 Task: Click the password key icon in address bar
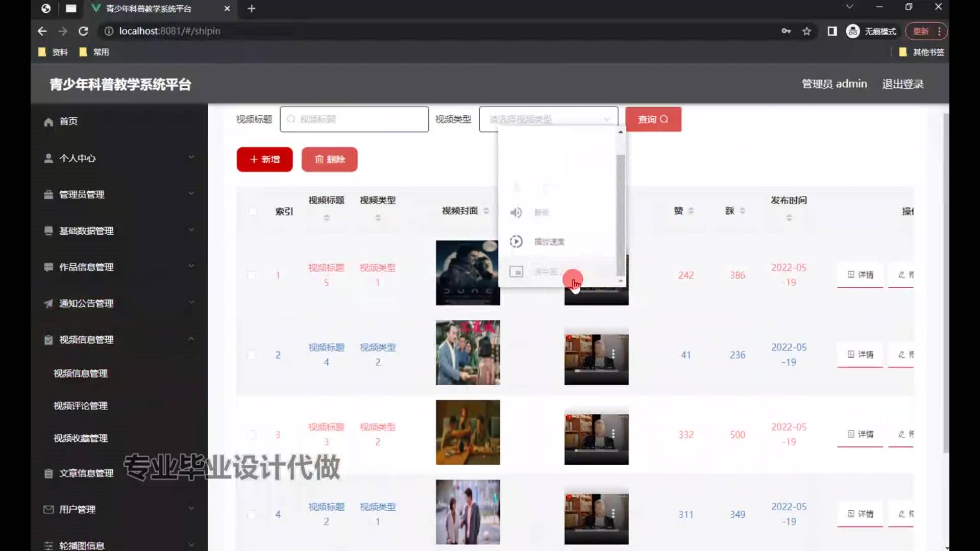tap(786, 31)
